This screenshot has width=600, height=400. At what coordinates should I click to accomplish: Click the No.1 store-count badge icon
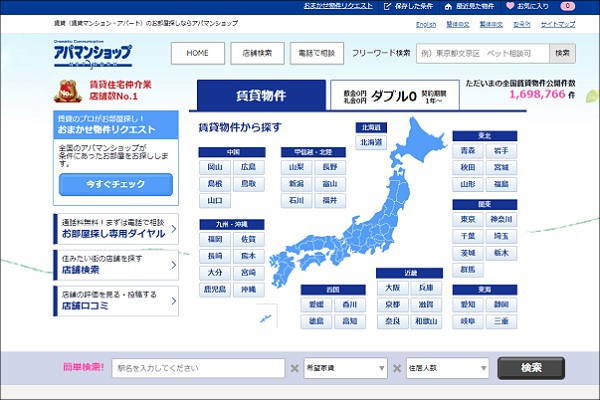tap(68, 91)
